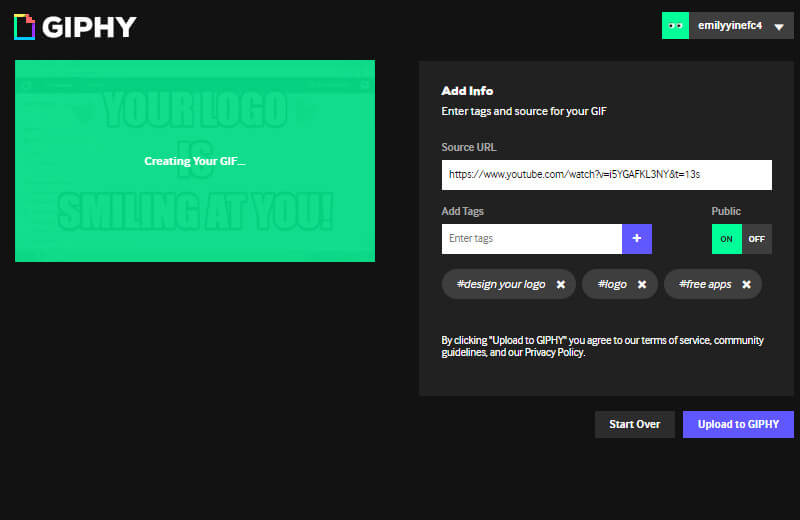Click the green user avatar icon
Image resolution: width=800 pixels, height=520 pixels.
click(676, 25)
